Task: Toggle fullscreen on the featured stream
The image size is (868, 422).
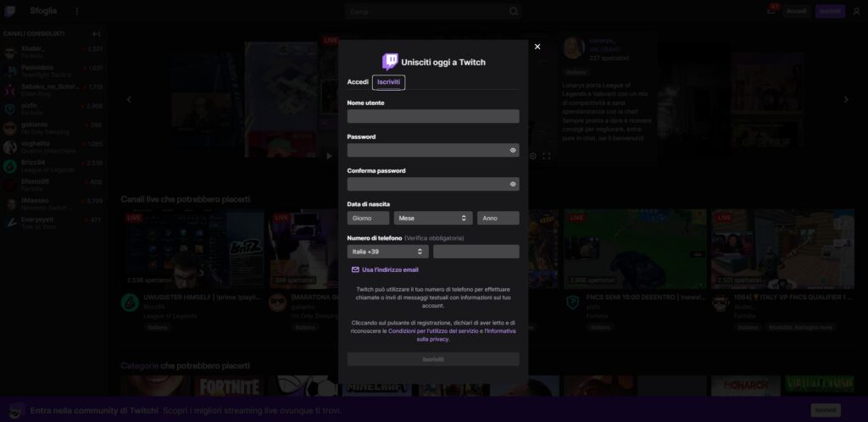Action: point(547,156)
